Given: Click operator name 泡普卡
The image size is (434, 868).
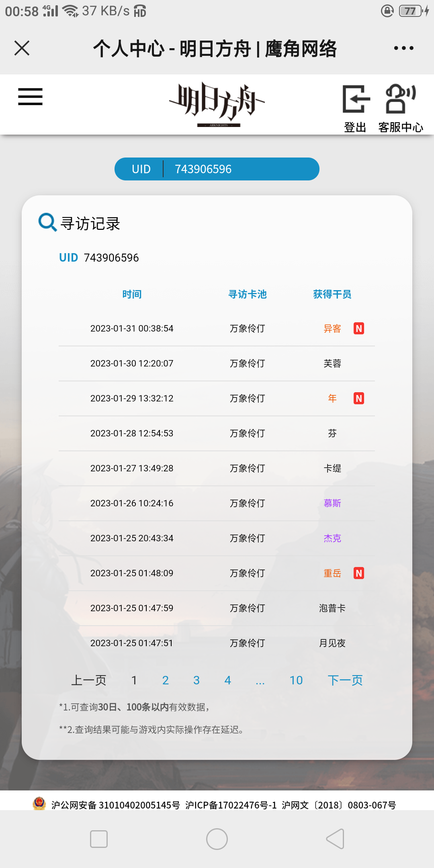Looking at the screenshot, I should (x=332, y=608).
